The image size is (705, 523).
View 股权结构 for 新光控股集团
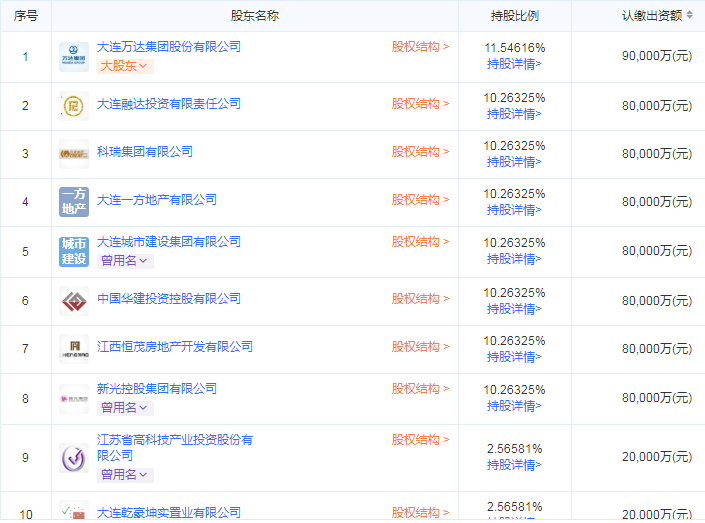420,389
